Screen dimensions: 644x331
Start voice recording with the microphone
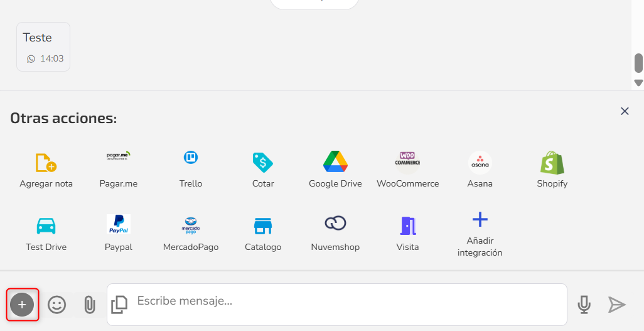tap(584, 305)
